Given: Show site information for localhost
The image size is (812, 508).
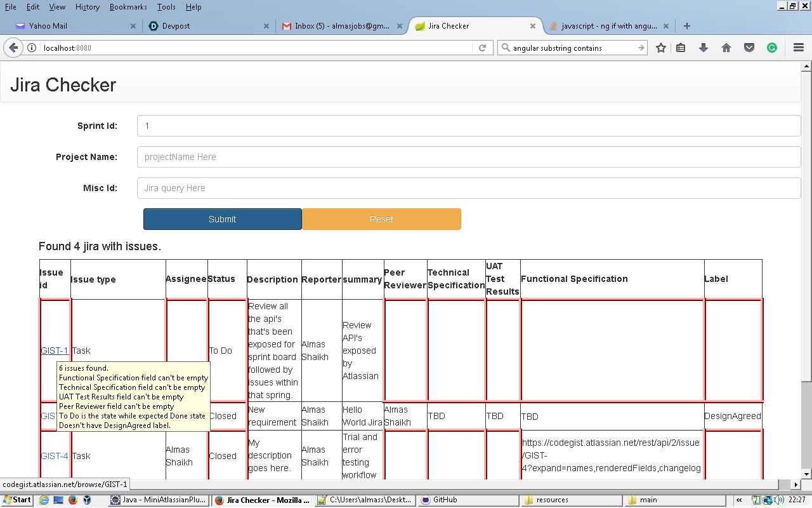Looking at the screenshot, I should pos(32,48).
